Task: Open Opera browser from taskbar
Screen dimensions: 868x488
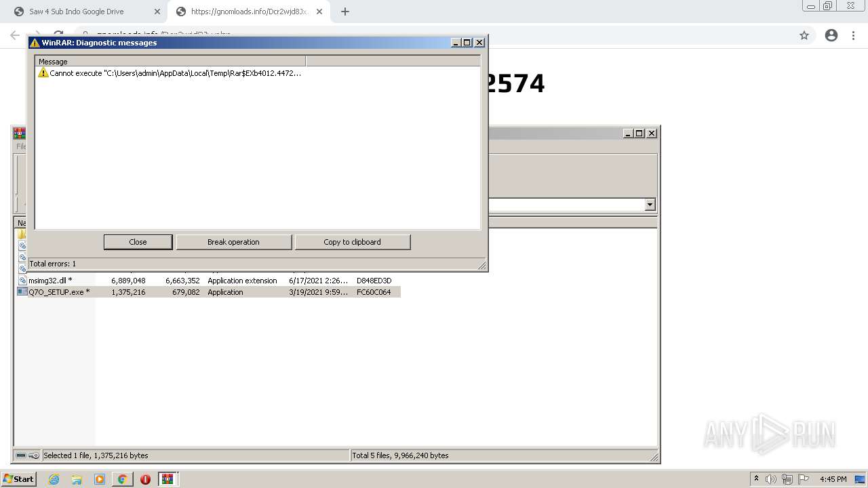Action: (x=145, y=479)
